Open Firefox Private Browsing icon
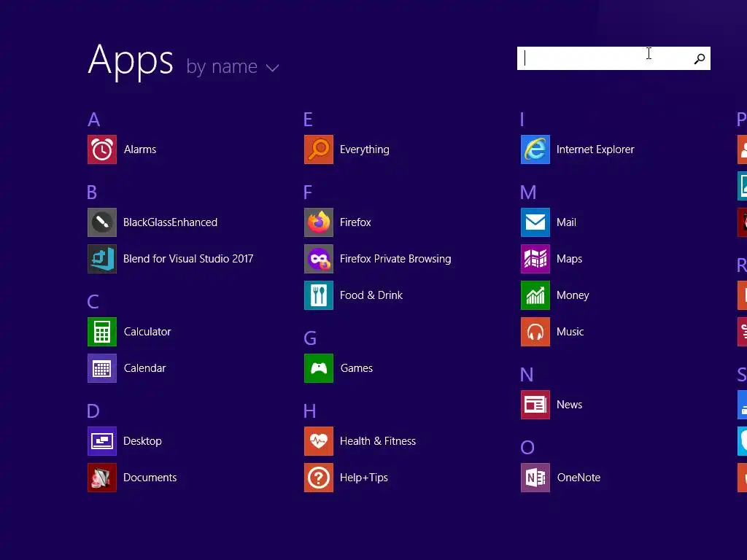The width and height of the screenshot is (747, 560). pyautogui.click(x=319, y=259)
